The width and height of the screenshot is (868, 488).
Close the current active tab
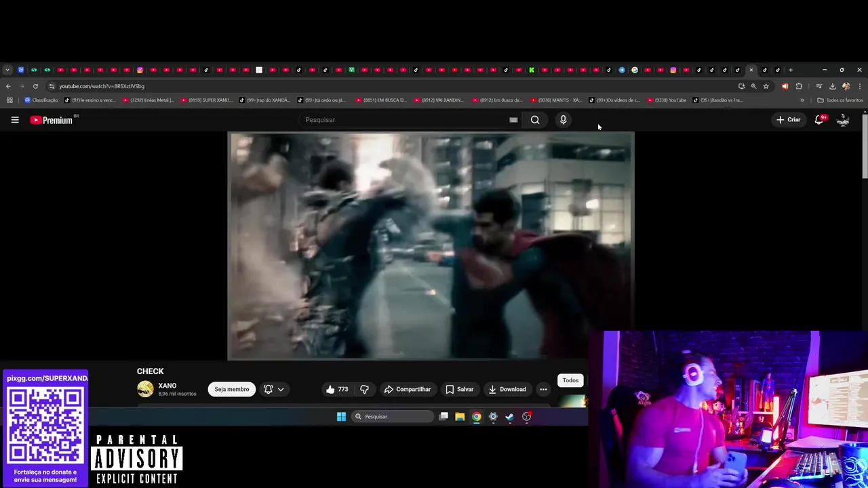pos(751,70)
